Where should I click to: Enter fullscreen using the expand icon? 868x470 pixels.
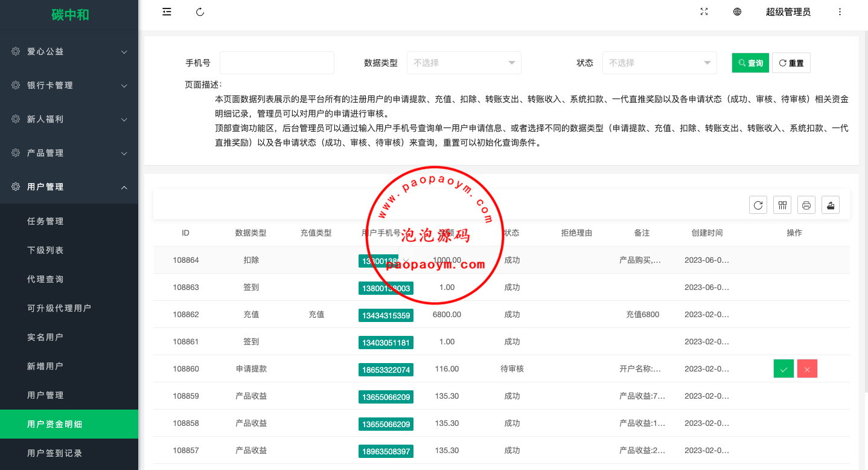tap(704, 12)
